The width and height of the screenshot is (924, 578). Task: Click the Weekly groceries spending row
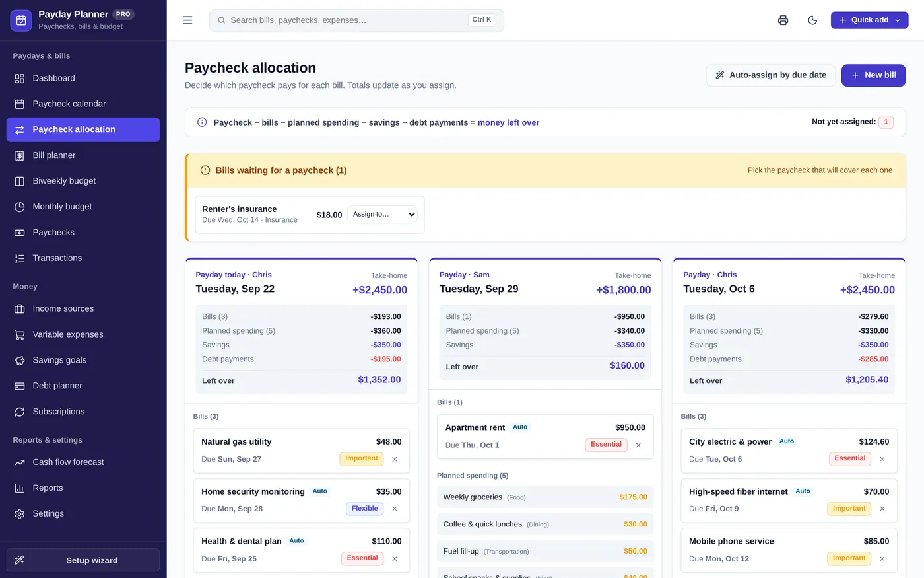(x=545, y=497)
